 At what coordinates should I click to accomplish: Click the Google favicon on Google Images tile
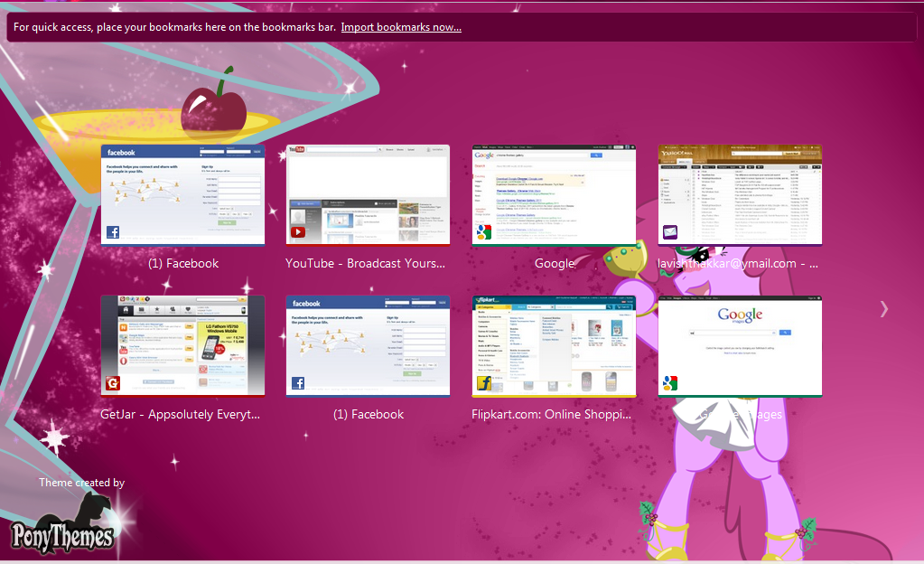coord(670,383)
